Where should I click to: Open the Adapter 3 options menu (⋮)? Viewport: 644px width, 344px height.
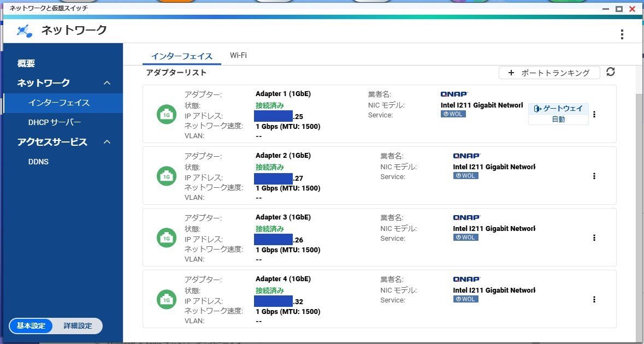coord(594,238)
